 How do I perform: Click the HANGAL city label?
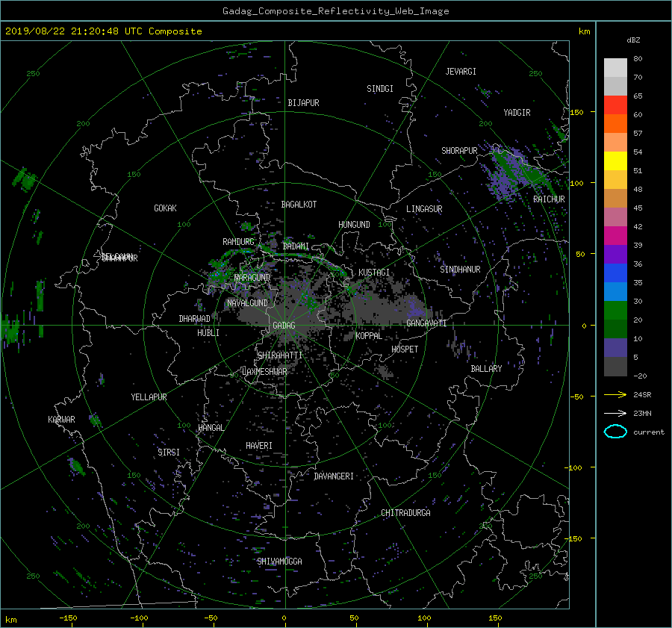point(211,428)
